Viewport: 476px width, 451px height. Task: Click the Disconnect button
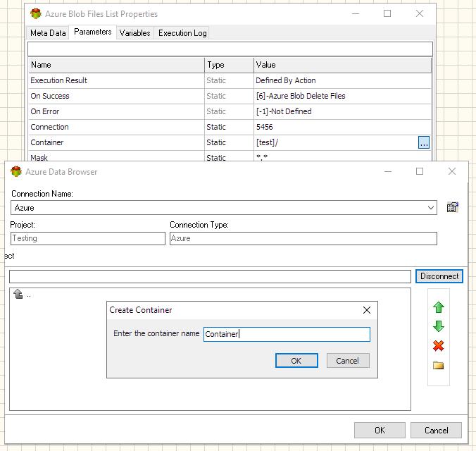[439, 276]
